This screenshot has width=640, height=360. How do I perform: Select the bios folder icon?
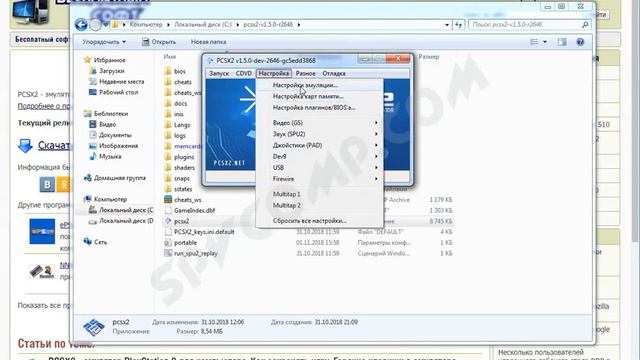click(x=168, y=71)
